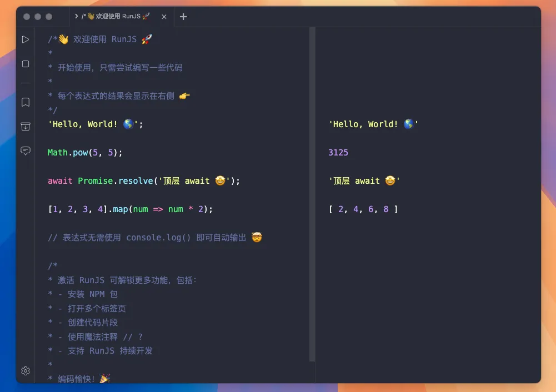Open settings via the gear icon
The width and height of the screenshot is (556, 392).
point(26,371)
